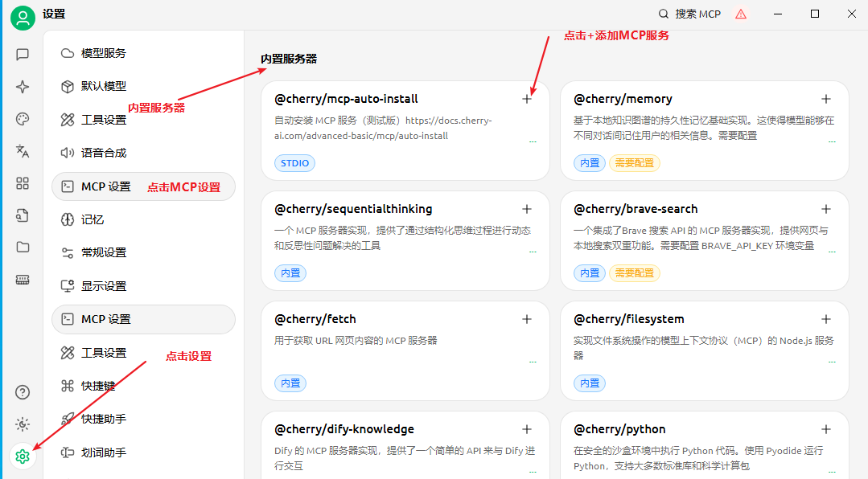868x479 pixels.
Task: Add the @cherry/mcp-auto-install server with plus
Action: click(527, 99)
